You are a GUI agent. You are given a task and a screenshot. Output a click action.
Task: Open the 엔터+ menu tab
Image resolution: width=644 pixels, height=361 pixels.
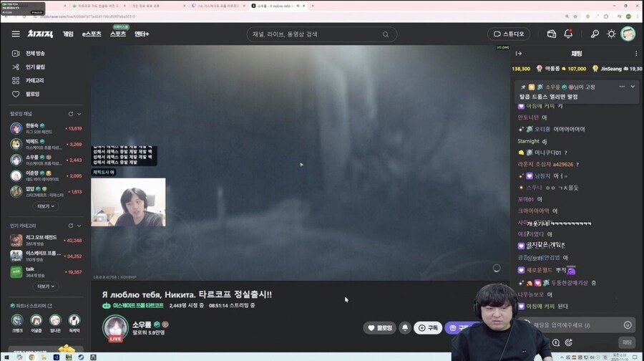tap(142, 34)
